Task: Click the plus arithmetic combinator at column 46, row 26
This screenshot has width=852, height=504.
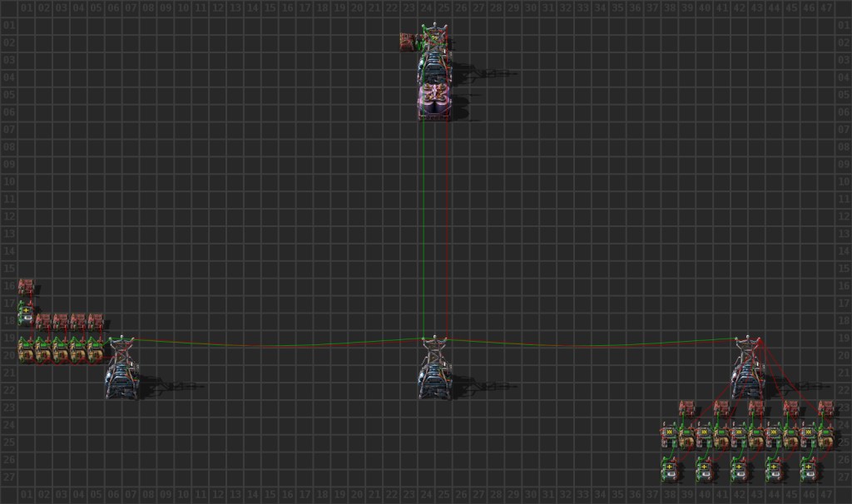Action: (x=809, y=470)
